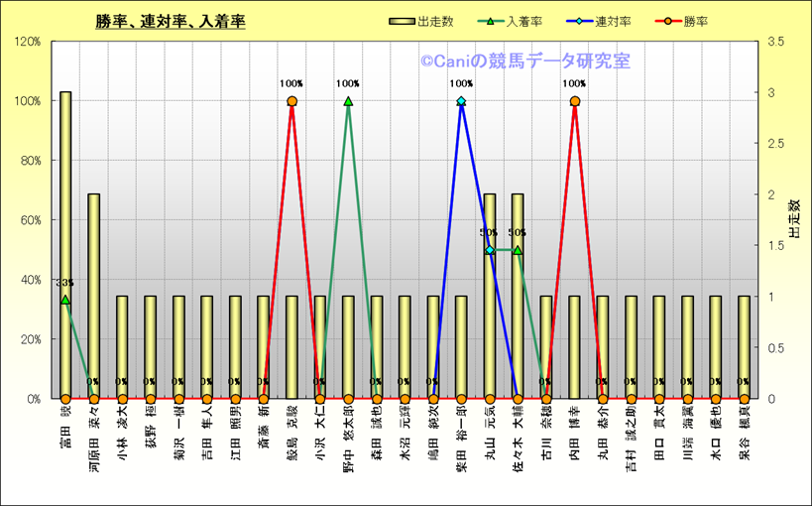The width and height of the screenshot is (812, 506).
Task: Click the 50% blue diamond for 丸山 元気
Action: point(490,250)
